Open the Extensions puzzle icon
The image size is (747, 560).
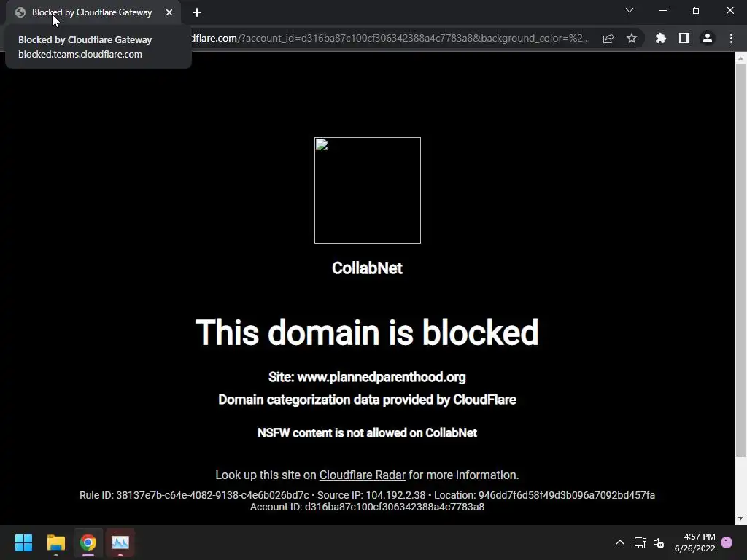click(x=661, y=38)
